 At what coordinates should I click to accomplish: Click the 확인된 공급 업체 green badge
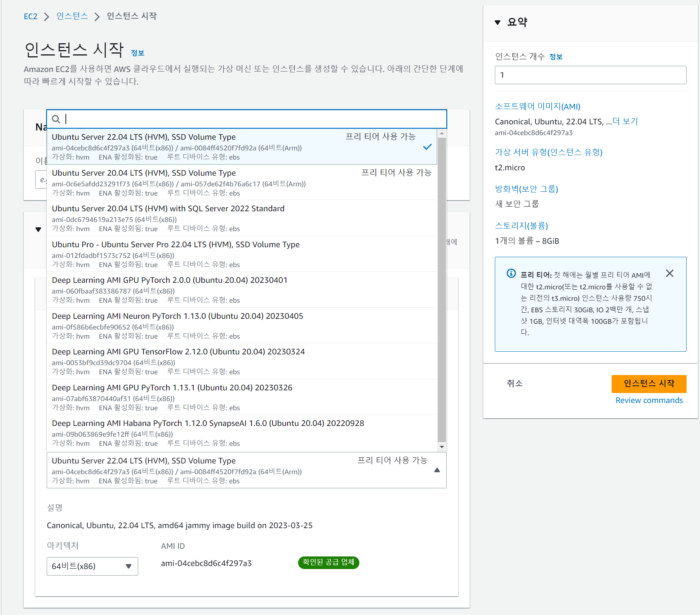328,563
